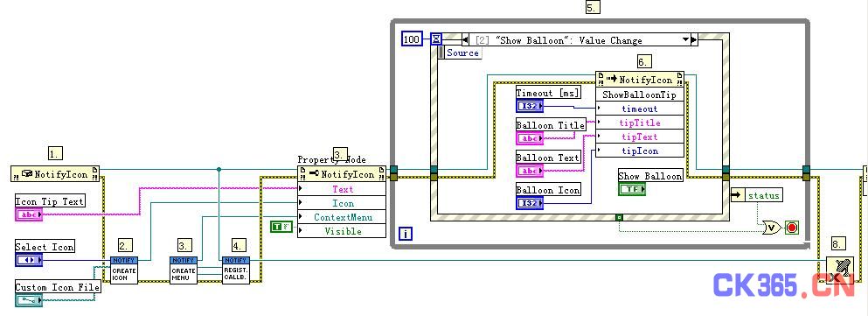Select the 100 timeout numeric constant

tap(412, 39)
